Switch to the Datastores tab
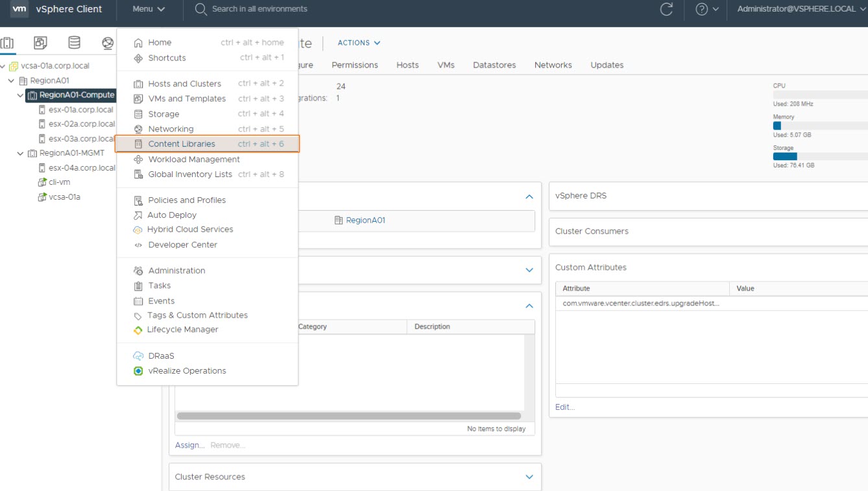868x491 pixels. 494,65
